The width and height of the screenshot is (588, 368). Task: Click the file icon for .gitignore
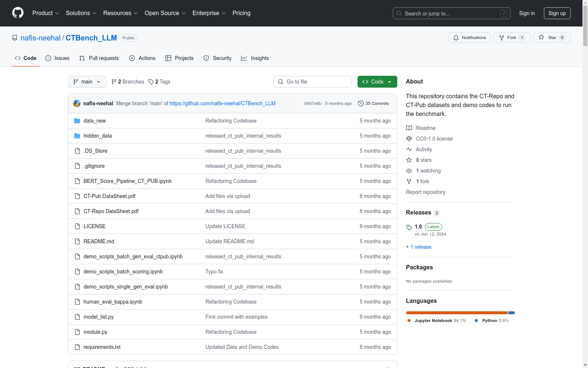click(x=77, y=166)
